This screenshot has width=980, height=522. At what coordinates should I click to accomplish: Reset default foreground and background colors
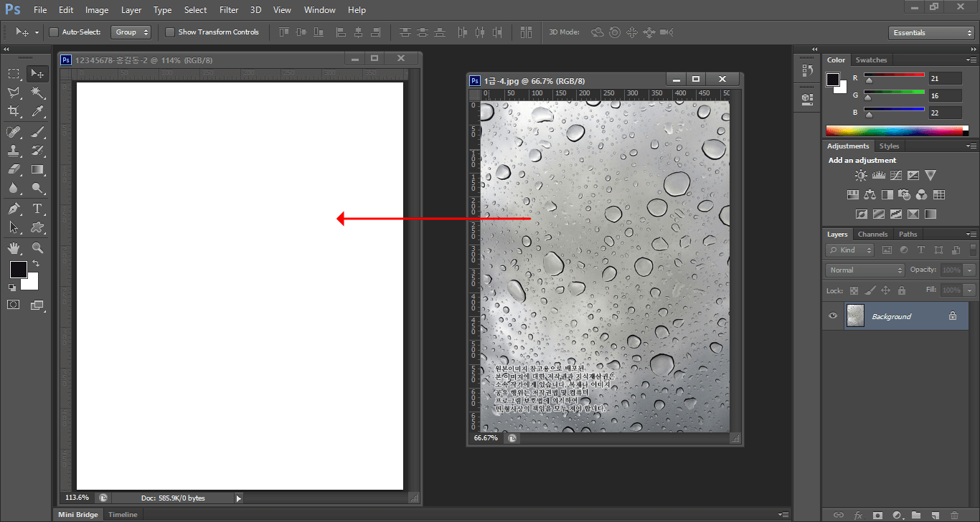point(12,288)
